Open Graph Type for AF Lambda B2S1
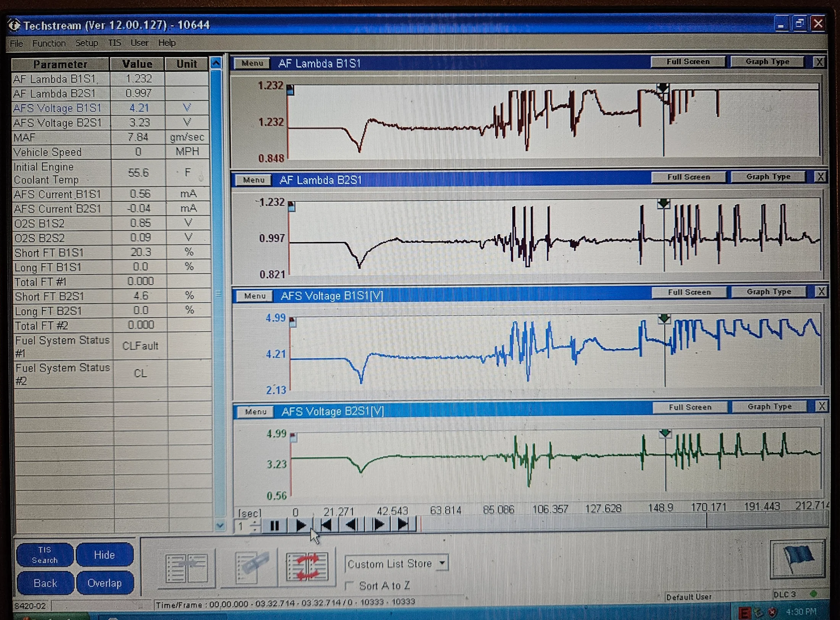This screenshot has width=840, height=620. (x=768, y=177)
